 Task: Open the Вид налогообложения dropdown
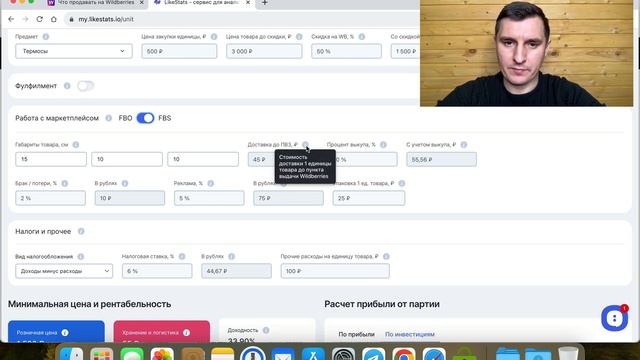(64, 271)
